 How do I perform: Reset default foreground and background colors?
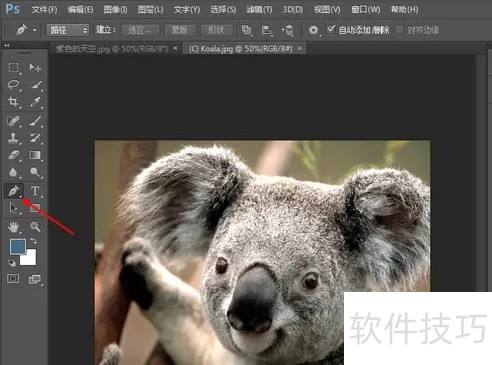(12, 263)
